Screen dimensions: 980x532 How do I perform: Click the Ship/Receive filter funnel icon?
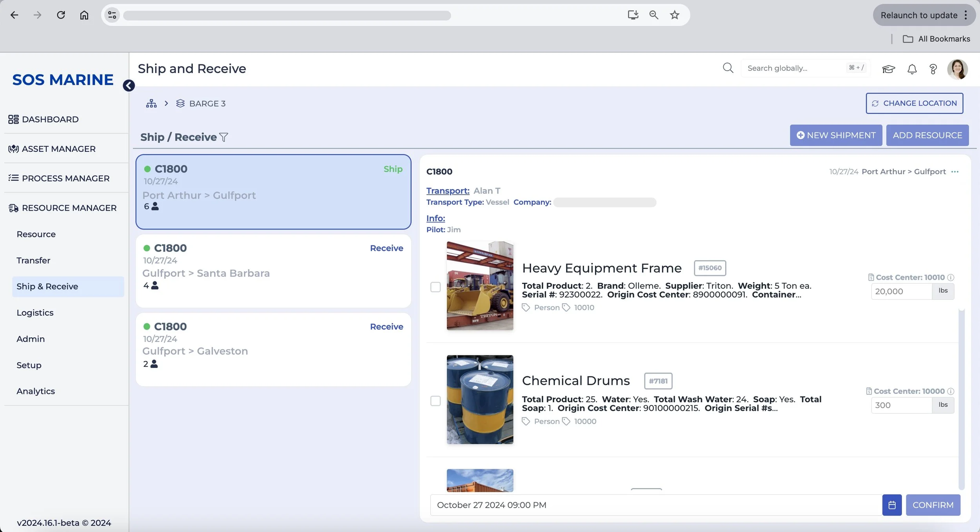pyautogui.click(x=224, y=137)
